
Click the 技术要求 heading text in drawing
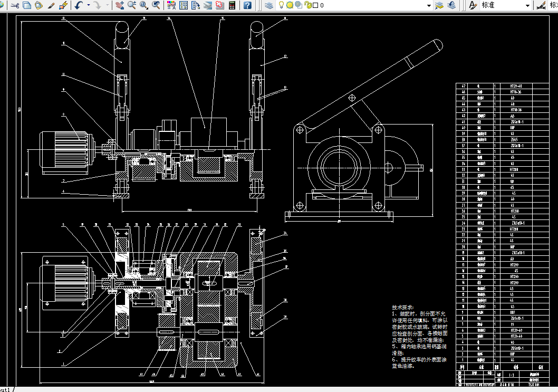(x=403, y=307)
